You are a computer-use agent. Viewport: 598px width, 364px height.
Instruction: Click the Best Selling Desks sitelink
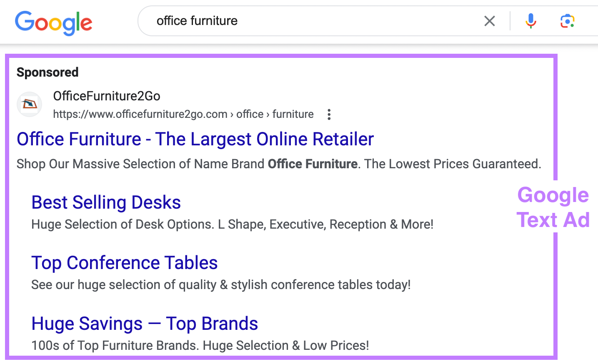click(x=106, y=202)
